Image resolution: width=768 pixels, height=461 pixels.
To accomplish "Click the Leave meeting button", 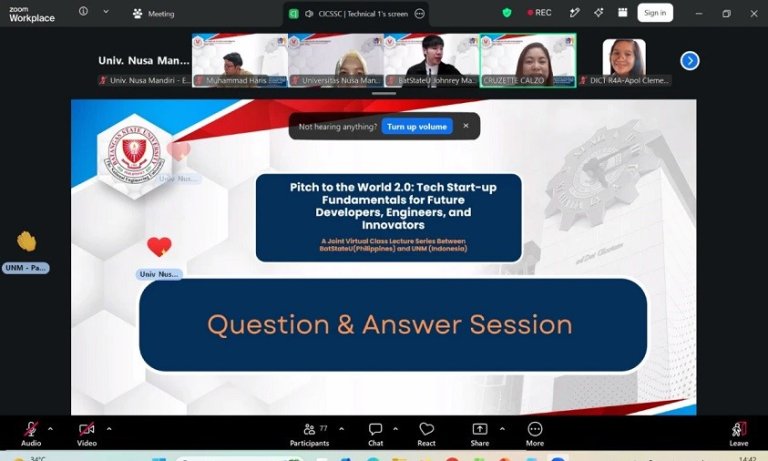I will 739,435.
